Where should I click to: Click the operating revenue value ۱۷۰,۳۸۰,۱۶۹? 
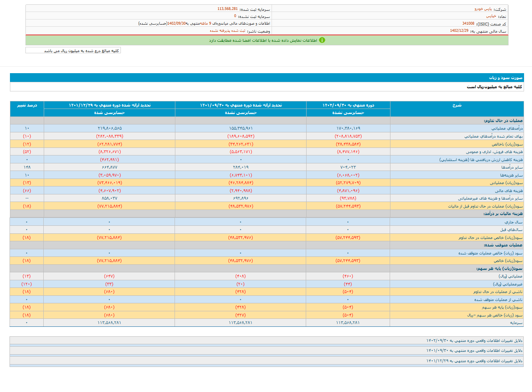click(348, 128)
